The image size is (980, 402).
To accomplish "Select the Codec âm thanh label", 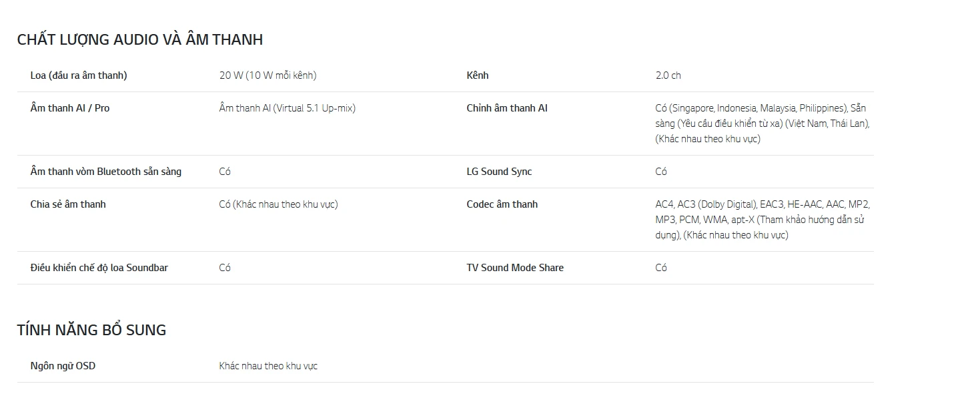I will coord(502,204).
